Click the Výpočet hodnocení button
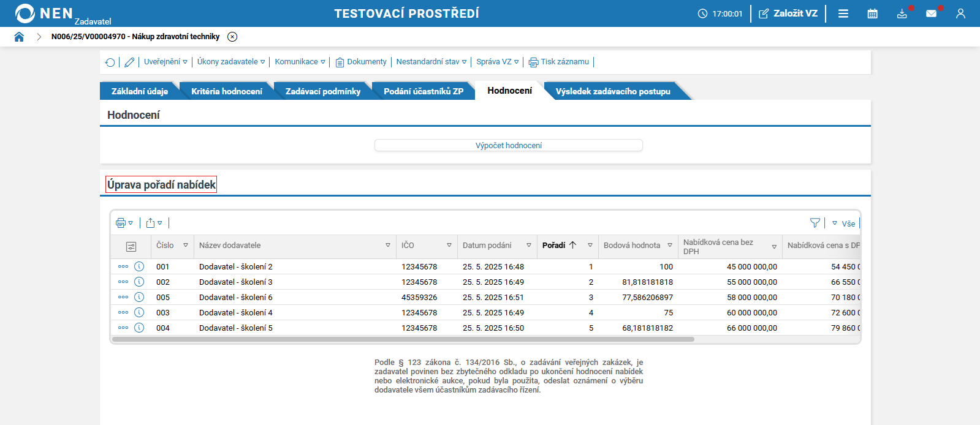 point(508,145)
